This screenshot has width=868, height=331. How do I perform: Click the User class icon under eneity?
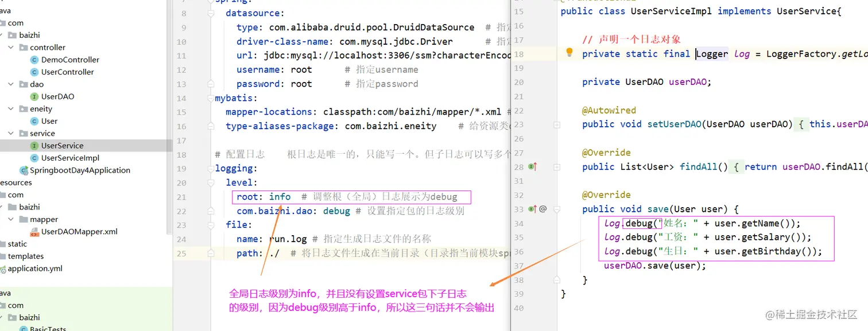click(x=34, y=121)
